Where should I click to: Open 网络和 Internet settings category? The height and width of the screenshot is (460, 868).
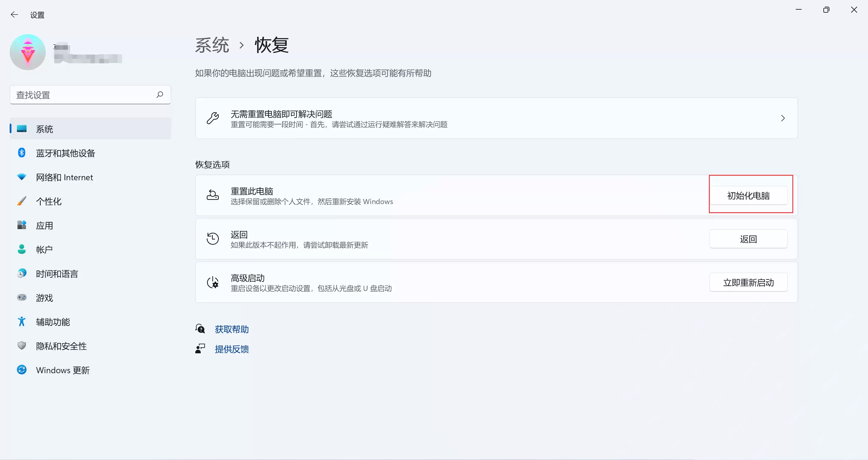click(90, 177)
